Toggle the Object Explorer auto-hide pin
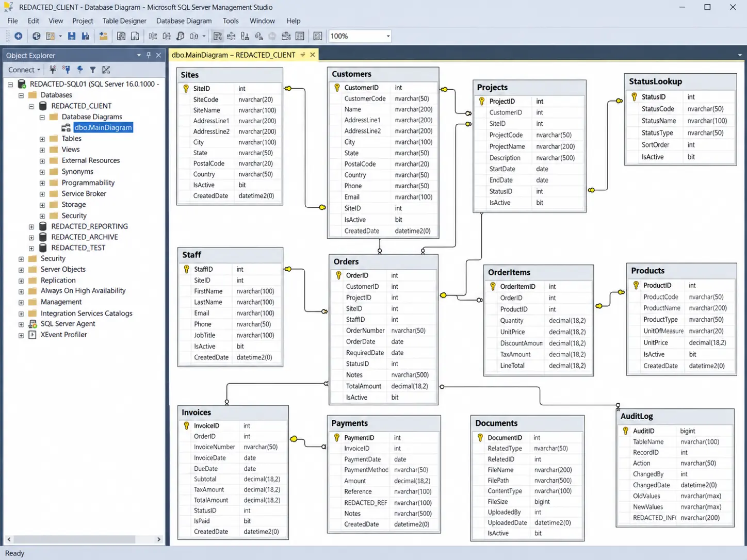Image resolution: width=747 pixels, height=560 pixels. coord(149,55)
